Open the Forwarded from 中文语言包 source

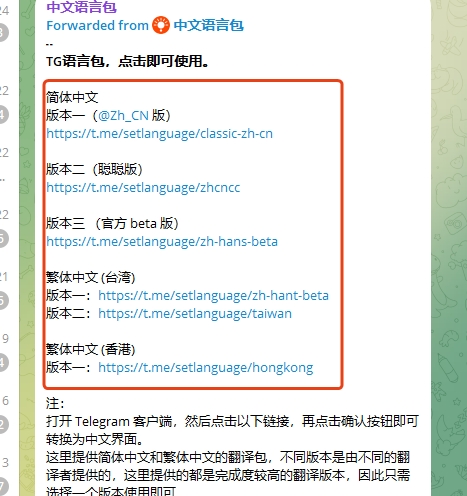click(145, 25)
